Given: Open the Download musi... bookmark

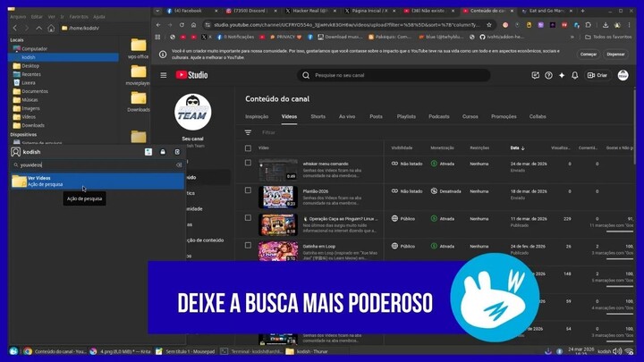Looking at the screenshot, I should (340, 37).
